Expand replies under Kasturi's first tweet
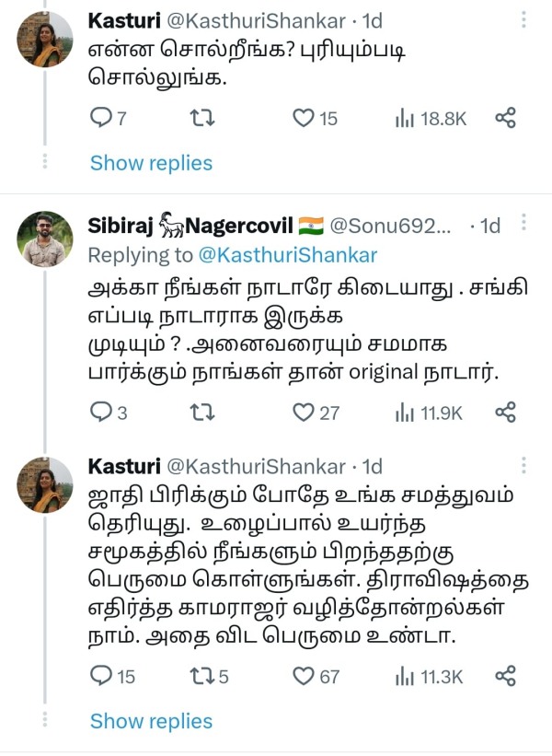The height and width of the screenshot is (756, 552). coord(150,163)
